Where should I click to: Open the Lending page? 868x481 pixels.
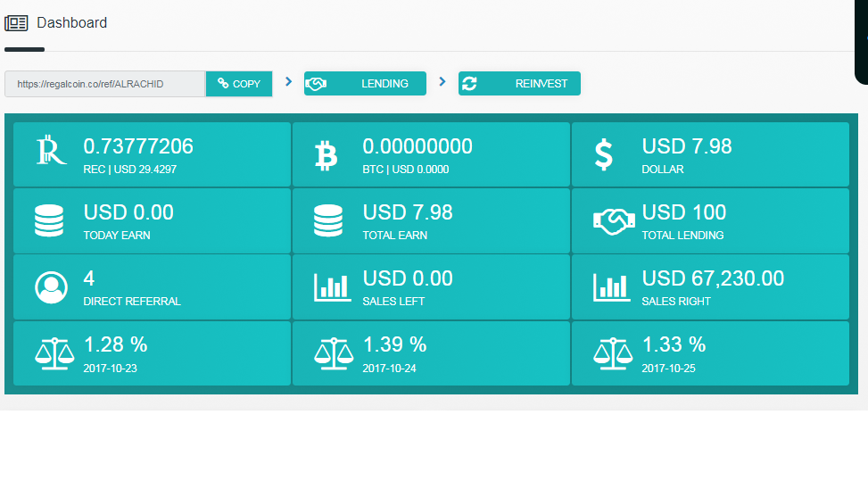coord(366,84)
